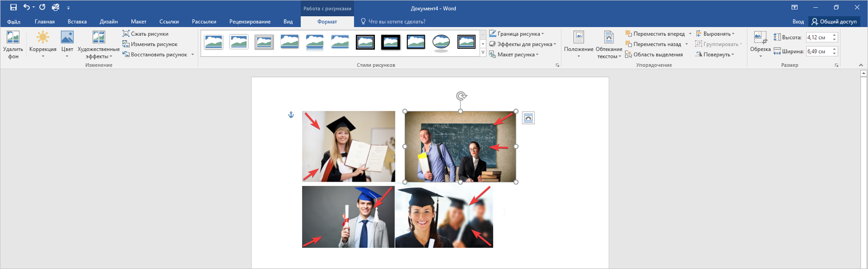Open the layout options icon beside selected picture
Viewport: 868px width, 269px height.
click(528, 118)
